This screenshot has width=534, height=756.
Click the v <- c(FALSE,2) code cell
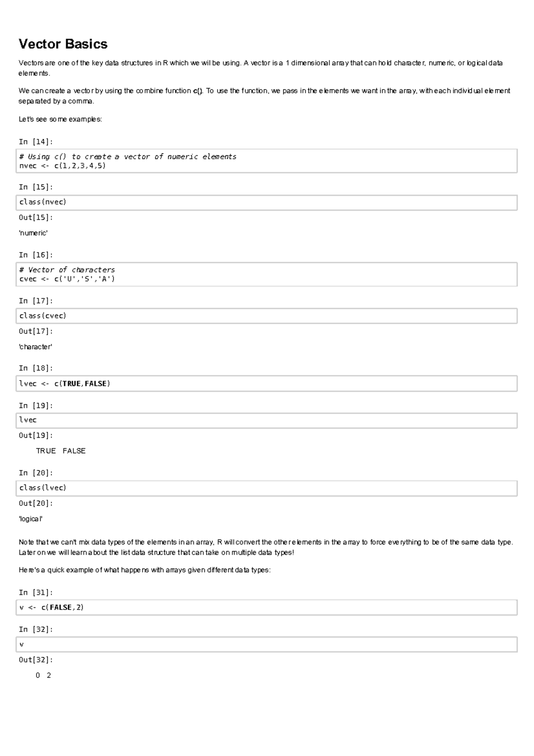(x=266, y=607)
